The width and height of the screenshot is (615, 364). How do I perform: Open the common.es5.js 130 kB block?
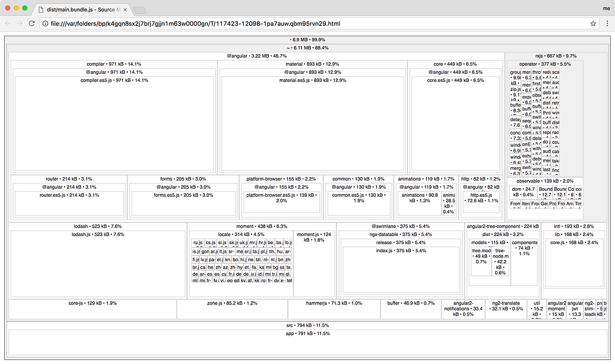click(359, 204)
